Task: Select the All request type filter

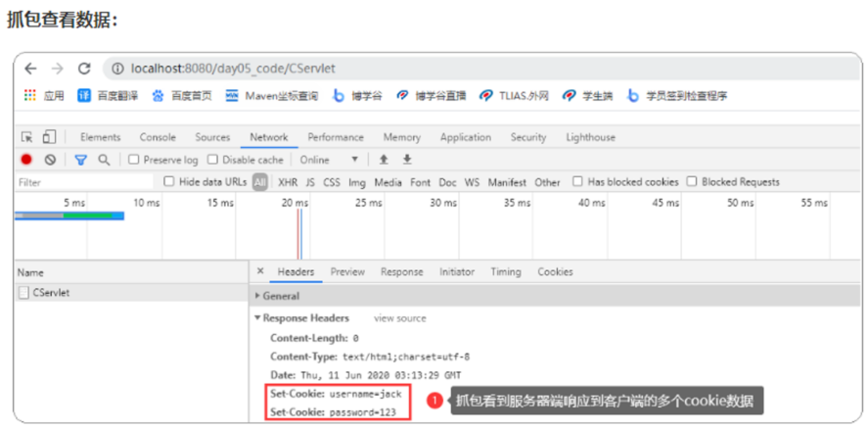Action: click(x=260, y=182)
